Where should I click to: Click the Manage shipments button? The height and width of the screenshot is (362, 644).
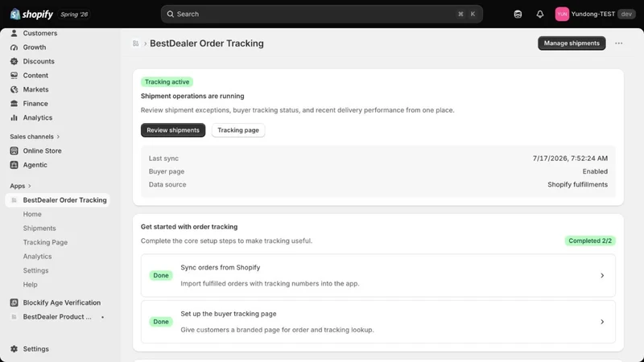coord(572,43)
